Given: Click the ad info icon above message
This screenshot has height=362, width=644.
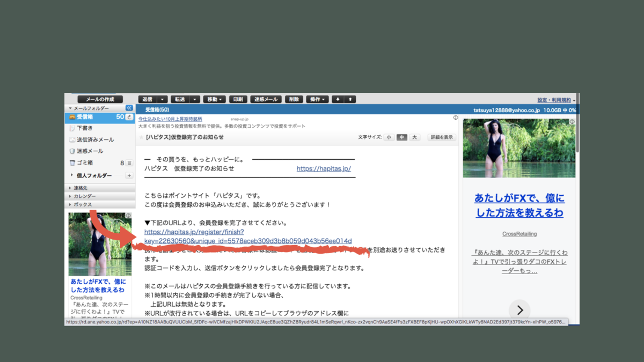Looking at the screenshot, I should click(x=455, y=118).
